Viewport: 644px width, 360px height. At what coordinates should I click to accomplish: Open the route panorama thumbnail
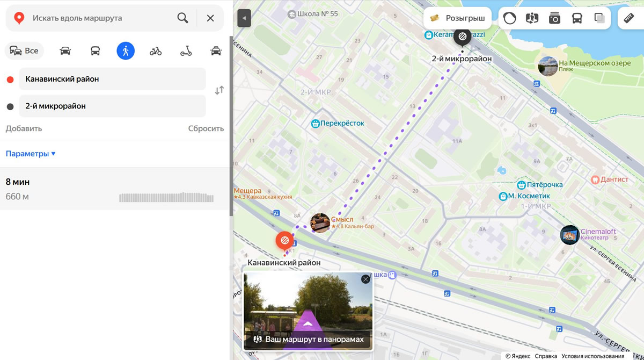click(308, 311)
